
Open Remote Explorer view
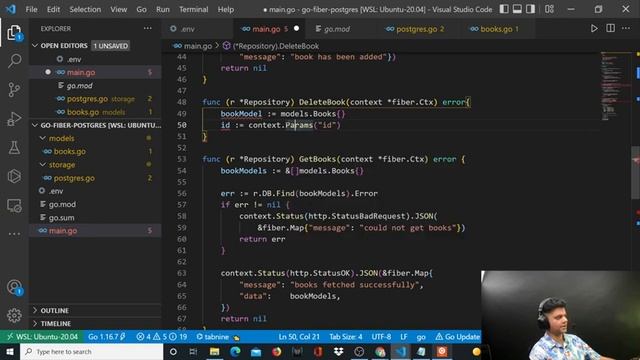point(14,205)
